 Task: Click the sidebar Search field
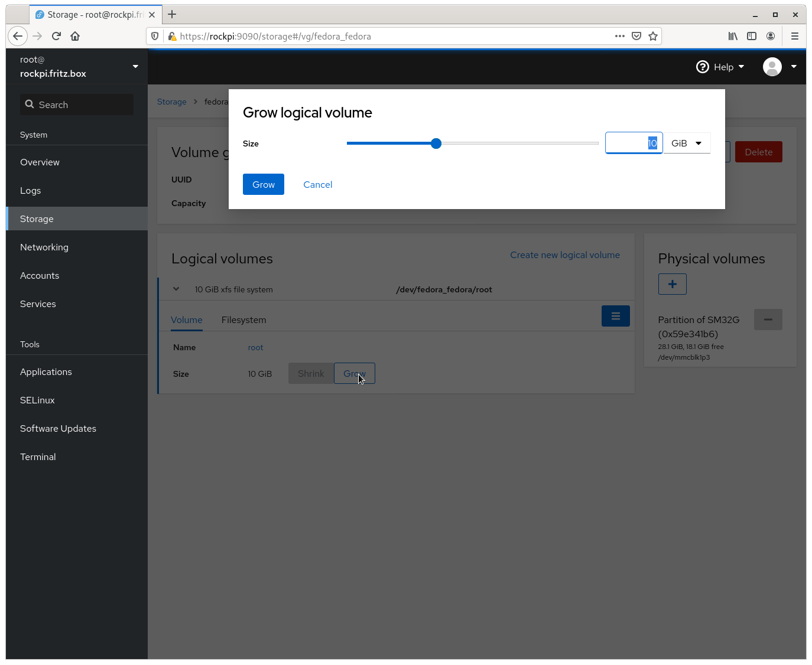coord(77,105)
